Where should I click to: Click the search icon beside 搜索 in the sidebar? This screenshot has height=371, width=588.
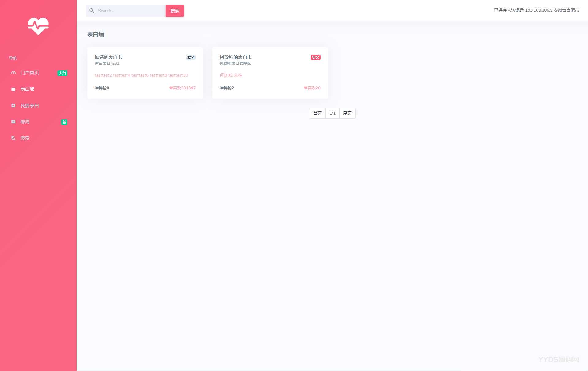(13, 138)
